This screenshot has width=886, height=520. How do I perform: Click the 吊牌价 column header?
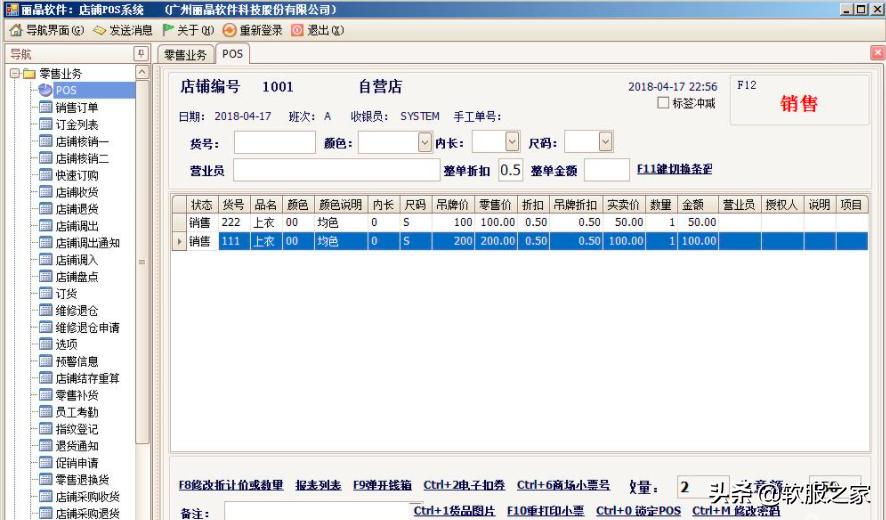coord(452,205)
